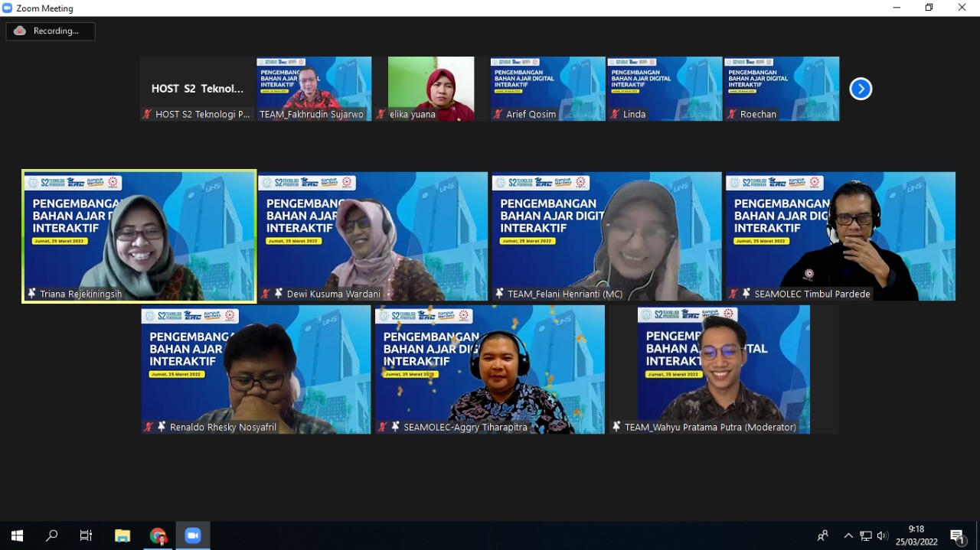This screenshot has height=550, width=980.
Task: Open Google Chrome from the taskbar
Action: coord(158,535)
